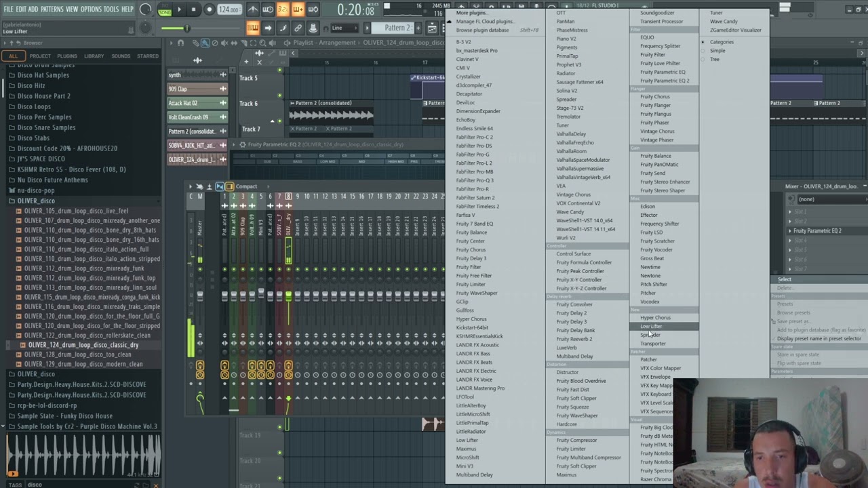Open the Line snap dropdown
This screenshot has height=488, width=868.
click(344, 28)
